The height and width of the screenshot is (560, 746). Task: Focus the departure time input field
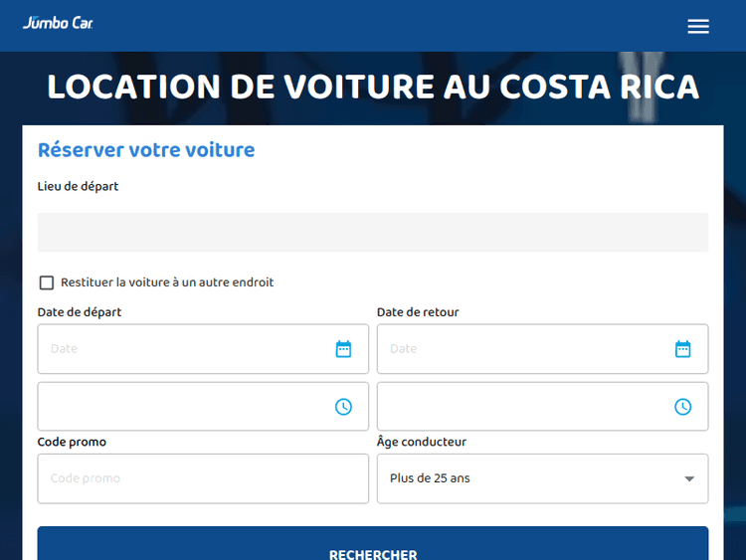(x=184, y=407)
